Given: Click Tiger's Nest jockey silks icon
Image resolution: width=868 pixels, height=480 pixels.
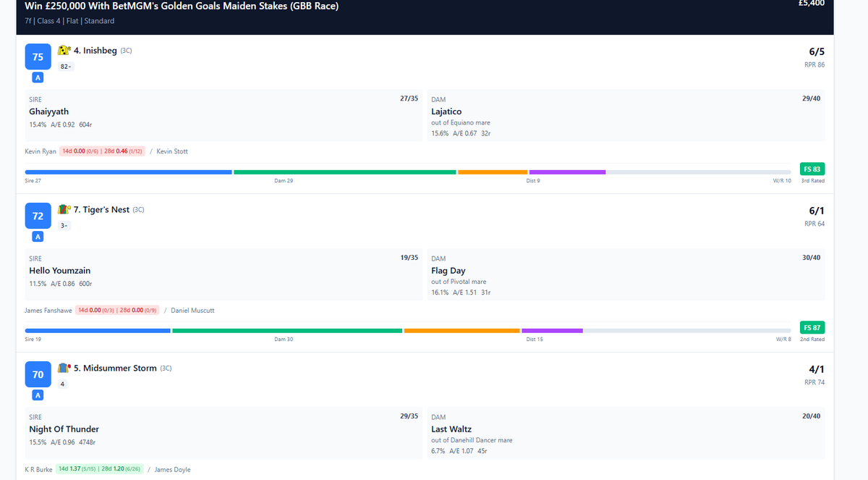Looking at the screenshot, I should [x=64, y=209].
